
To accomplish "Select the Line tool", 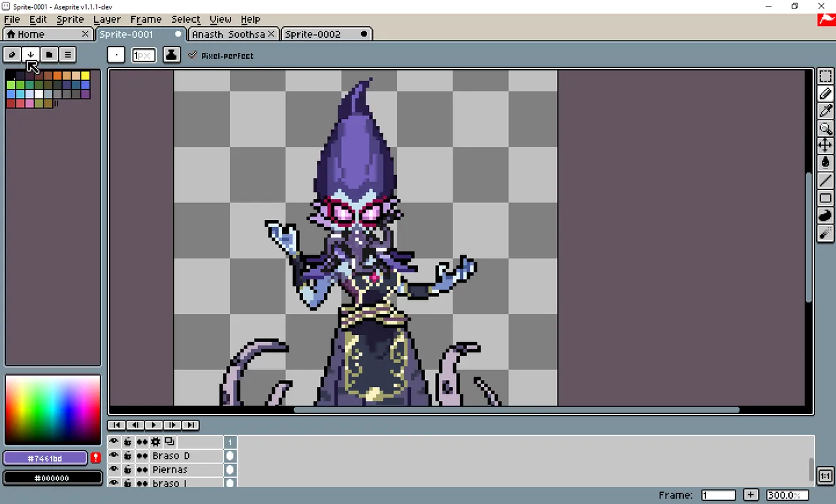I will click(x=826, y=180).
